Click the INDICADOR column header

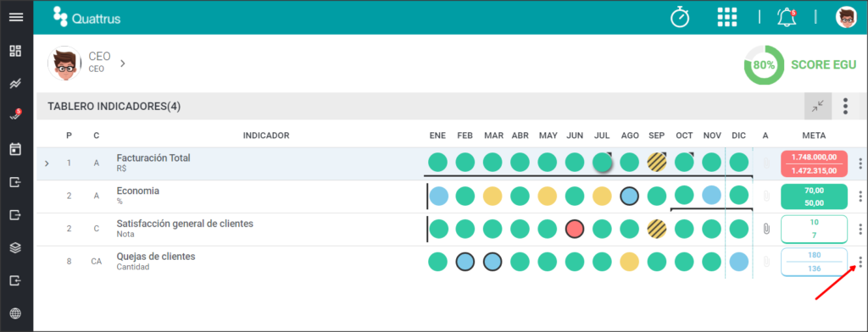pyautogui.click(x=266, y=136)
